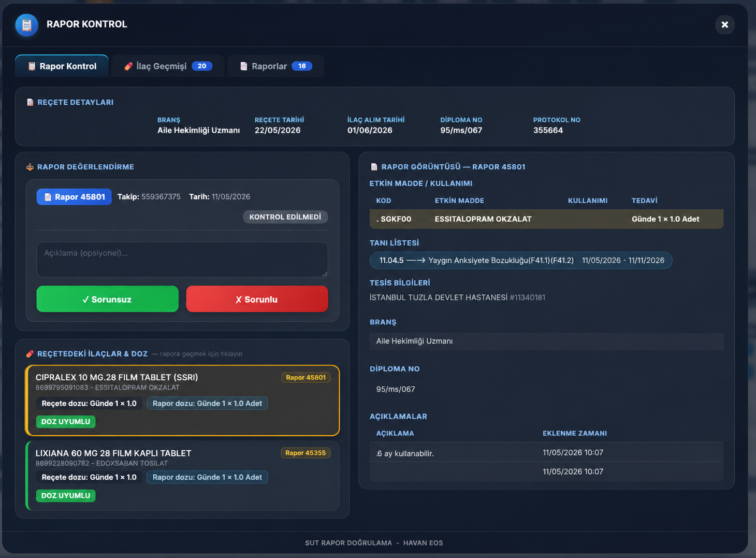756x558 pixels.
Task: Click the Açıklama optional text field
Action: 182,260
